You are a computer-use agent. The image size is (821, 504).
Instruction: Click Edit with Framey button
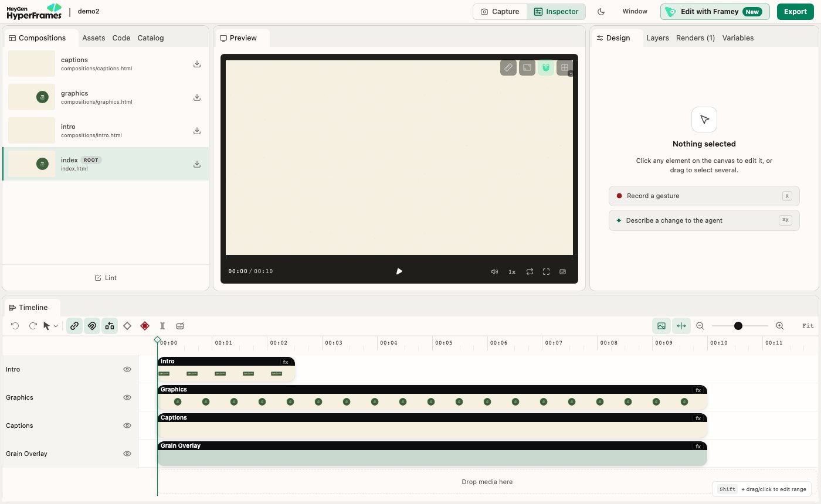pyautogui.click(x=715, y=12)
